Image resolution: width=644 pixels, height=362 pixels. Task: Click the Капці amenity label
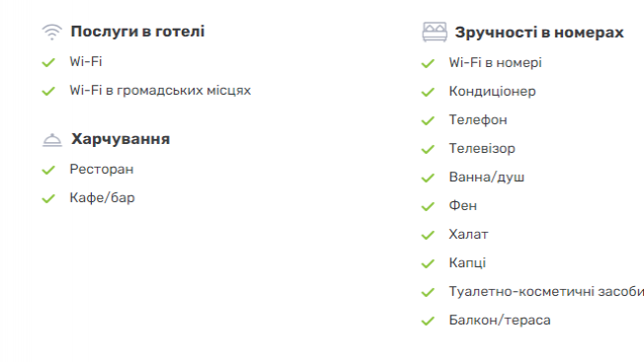click(467, 262)
